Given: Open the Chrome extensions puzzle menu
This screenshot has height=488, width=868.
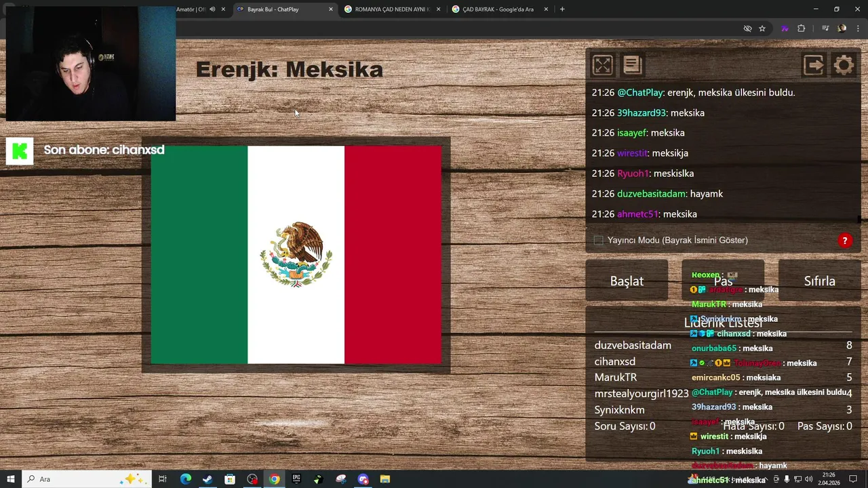Looking at the screenshot, I should (x=801, y=28).
